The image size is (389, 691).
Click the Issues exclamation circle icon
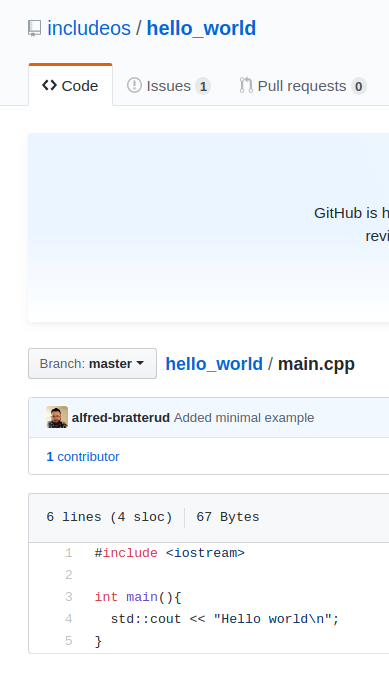coord(134,85)
